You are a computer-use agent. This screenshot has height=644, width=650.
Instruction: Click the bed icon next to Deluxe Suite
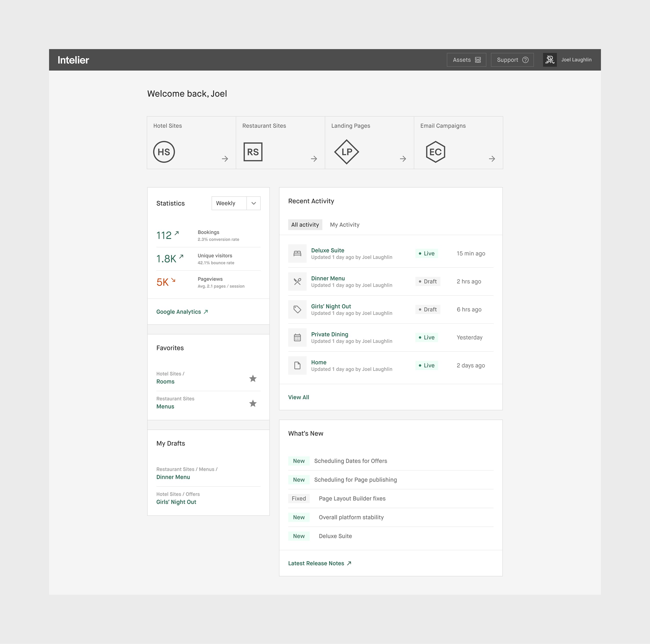click(x=297, y=253)
